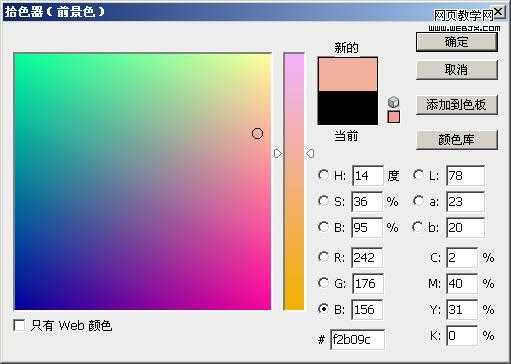511x364 pixels.
Task: Select the R red radio button
Action: tap(323, 257)
